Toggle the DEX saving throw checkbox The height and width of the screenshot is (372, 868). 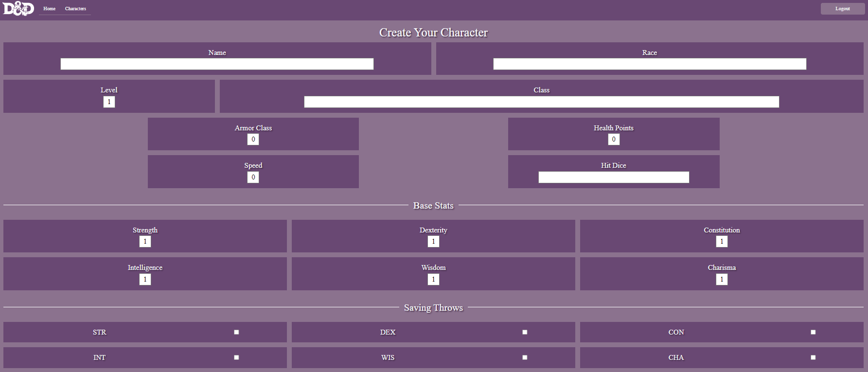pyautogui.click(x=525, y=332)
